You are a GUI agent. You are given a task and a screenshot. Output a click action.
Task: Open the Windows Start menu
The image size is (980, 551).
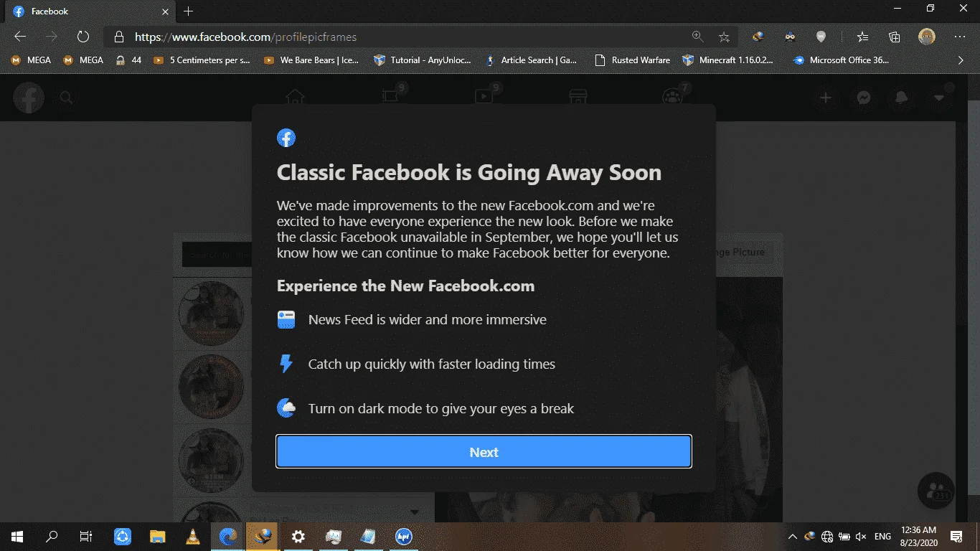[x=17, y=536]
